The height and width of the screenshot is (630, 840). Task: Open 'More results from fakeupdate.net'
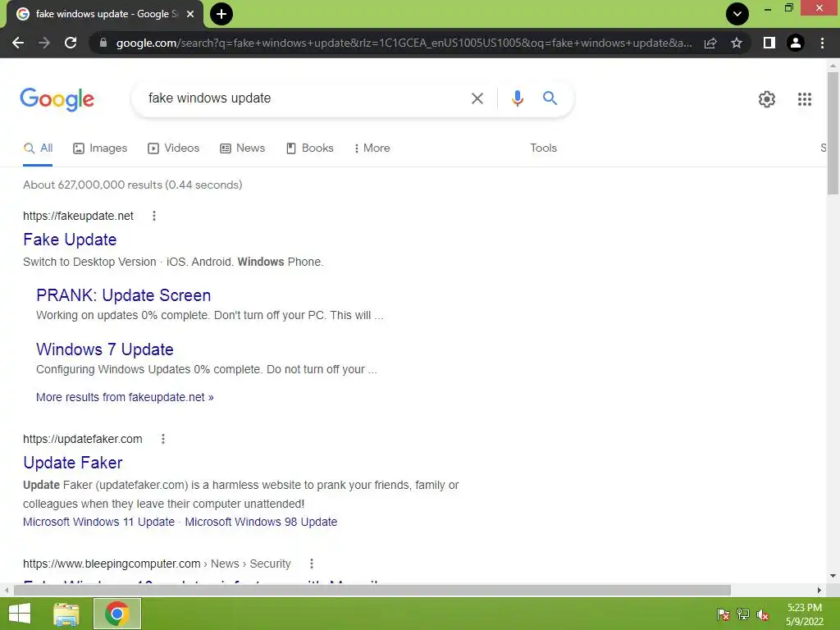125,398
